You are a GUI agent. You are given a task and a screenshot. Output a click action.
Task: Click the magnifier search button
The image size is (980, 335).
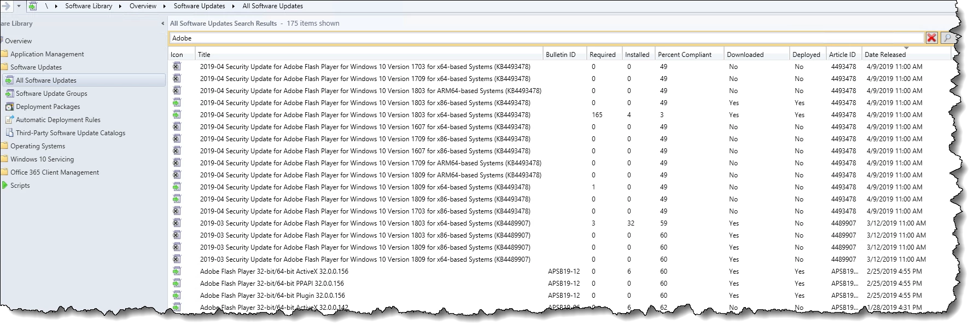point(947,38)
